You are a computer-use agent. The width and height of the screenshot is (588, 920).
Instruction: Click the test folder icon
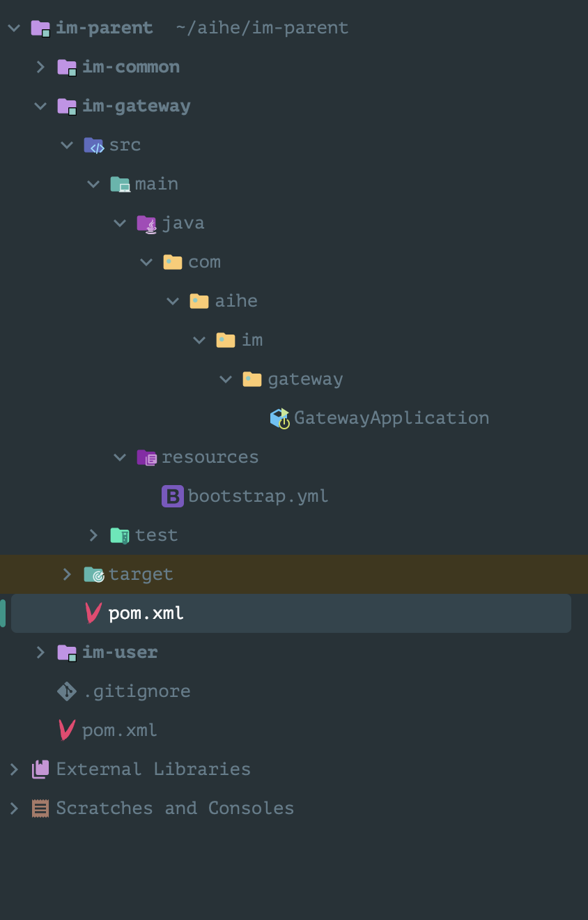[x=121, y=535]
